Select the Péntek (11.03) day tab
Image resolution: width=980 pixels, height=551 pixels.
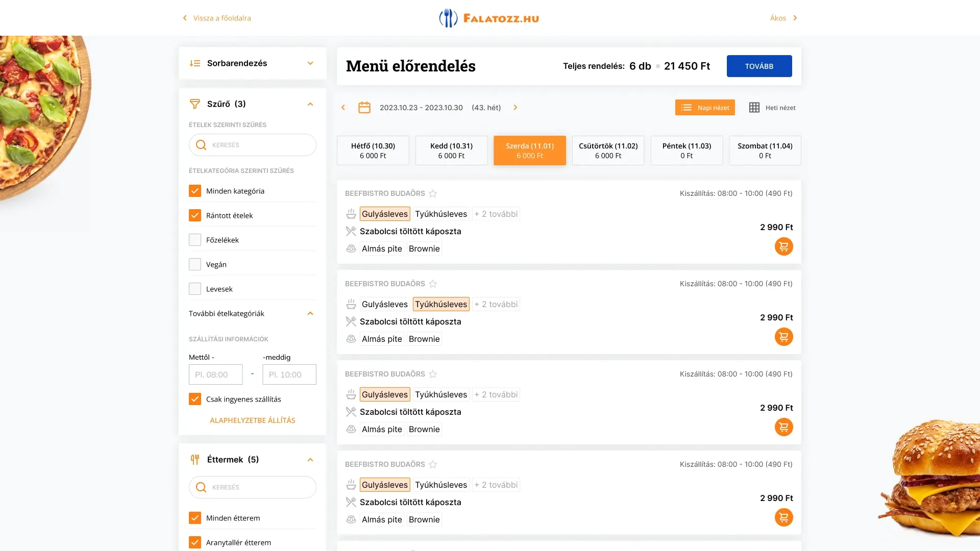[687, 151]
